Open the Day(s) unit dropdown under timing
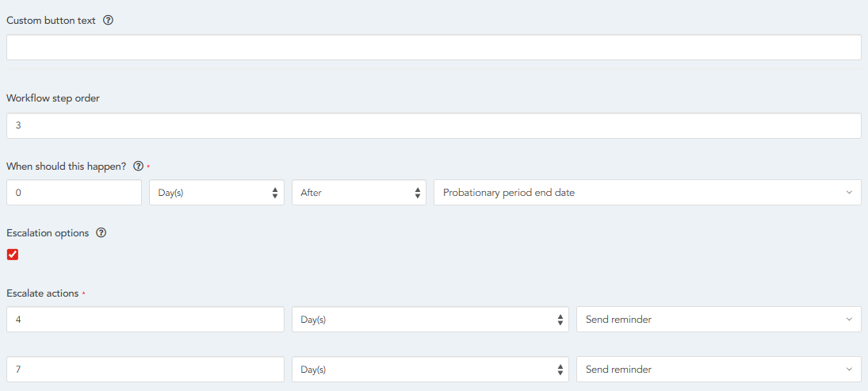This screenshot has width=868, height=391. (x=216, y=193)
